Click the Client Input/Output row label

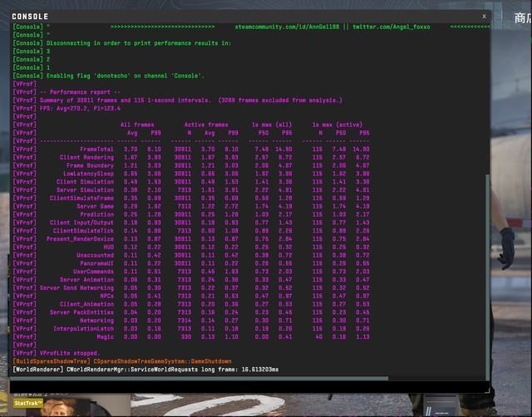click(x=81, y=223)
